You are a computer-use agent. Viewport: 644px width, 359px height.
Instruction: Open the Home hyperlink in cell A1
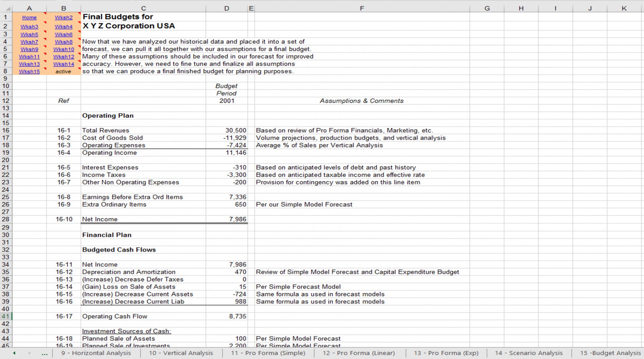pyautogui.click(x=29, y=17)
